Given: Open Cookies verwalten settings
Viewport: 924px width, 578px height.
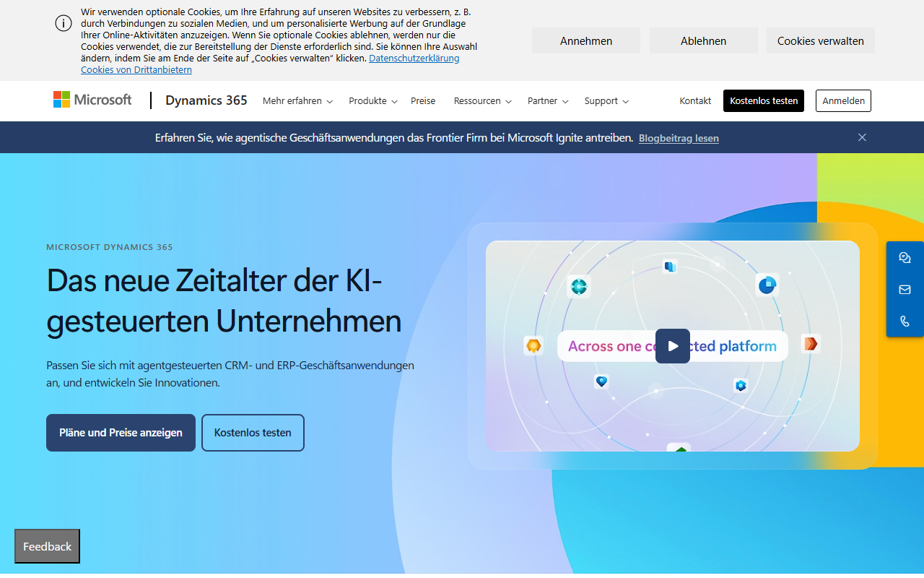Looking at the screenshot, I should click(821, 40).
